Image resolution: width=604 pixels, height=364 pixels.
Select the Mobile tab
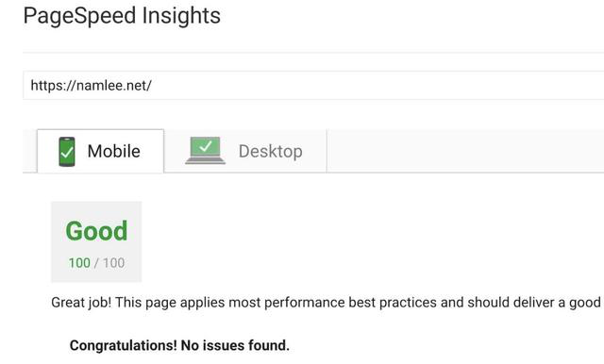point(101,151)
